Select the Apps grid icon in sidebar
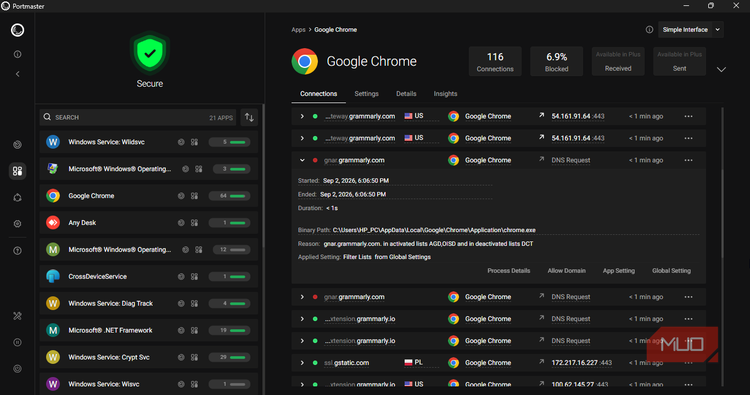This screenshot has height=395, width=750. [x=18, y=171]
